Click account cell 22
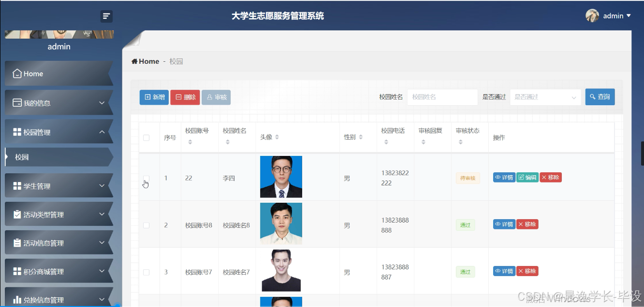 click(x=189, y=178)
